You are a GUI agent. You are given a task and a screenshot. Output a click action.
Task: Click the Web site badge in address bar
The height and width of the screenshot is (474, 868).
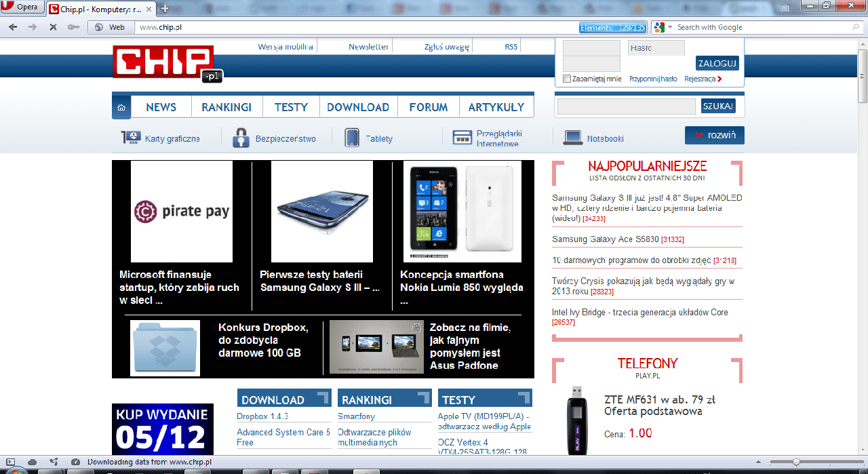click(x=111, y=27)
